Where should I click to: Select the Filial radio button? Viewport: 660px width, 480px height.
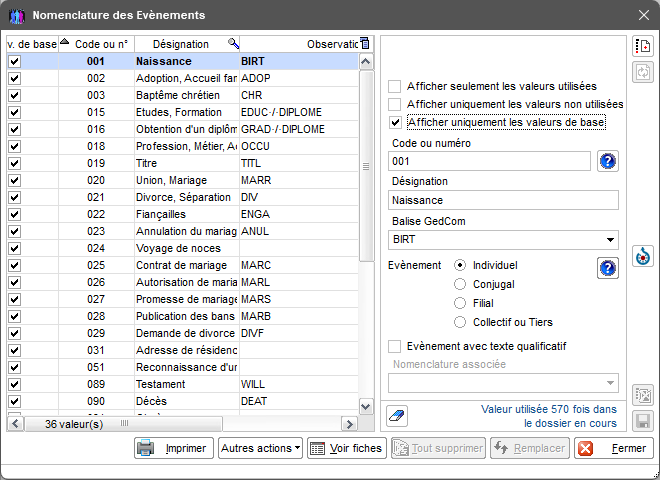pyautogui.click(x=460, y=303)
